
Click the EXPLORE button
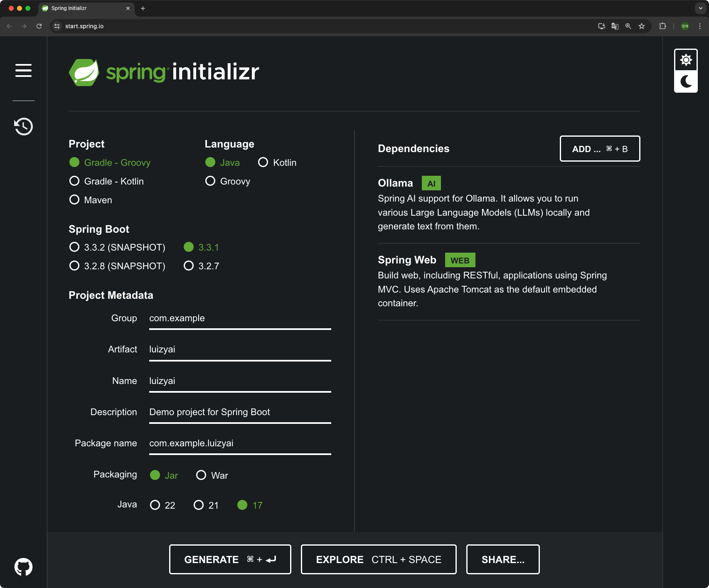pos(379,559)
